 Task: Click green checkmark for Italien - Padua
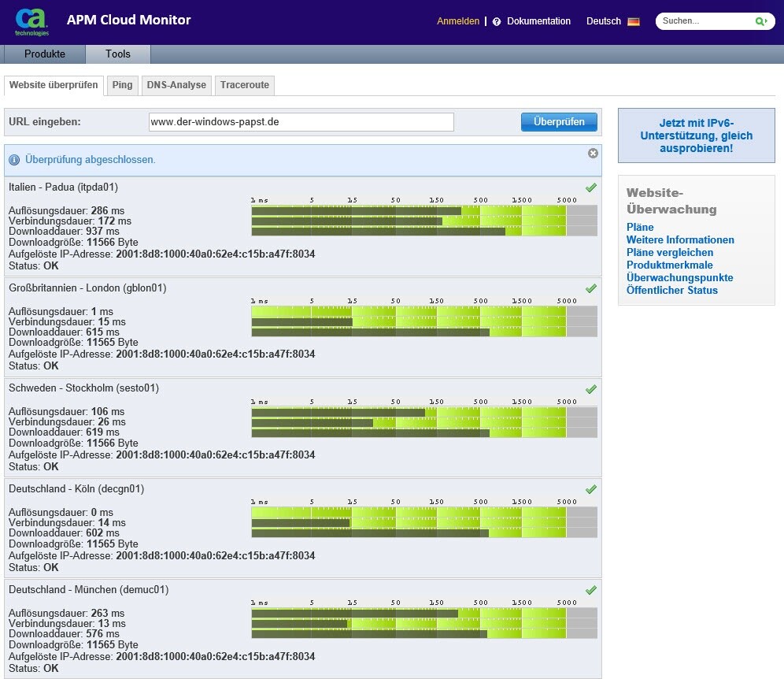click(x=591, y=187)
